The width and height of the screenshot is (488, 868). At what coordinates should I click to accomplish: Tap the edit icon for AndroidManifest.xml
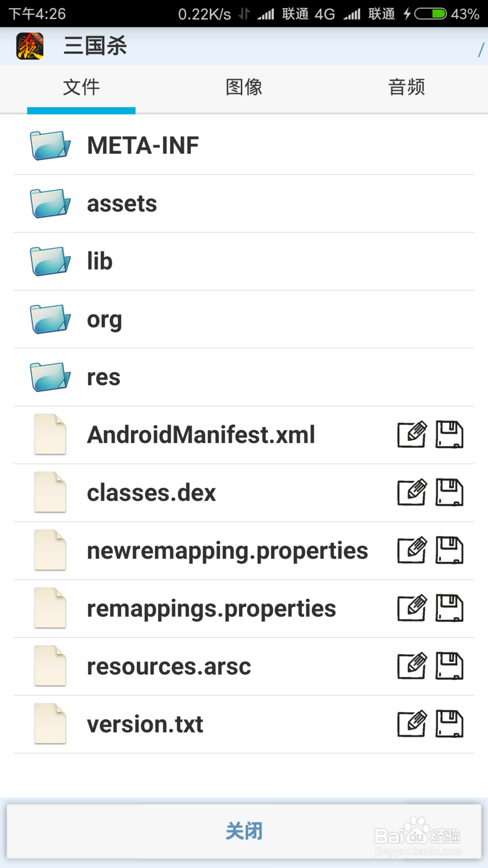pyautogui.click(x=412, y=434)
